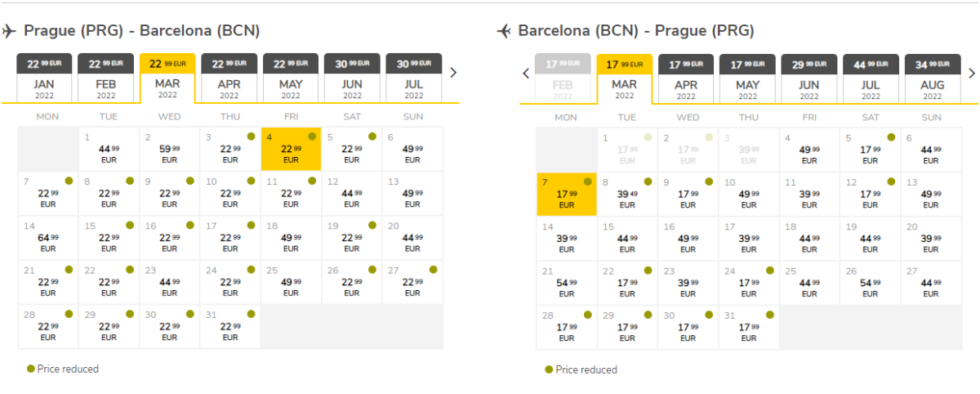980x394 pixels.
Task: Open the outbound JAN 2022 month tab
Action: tap(45, 78)
